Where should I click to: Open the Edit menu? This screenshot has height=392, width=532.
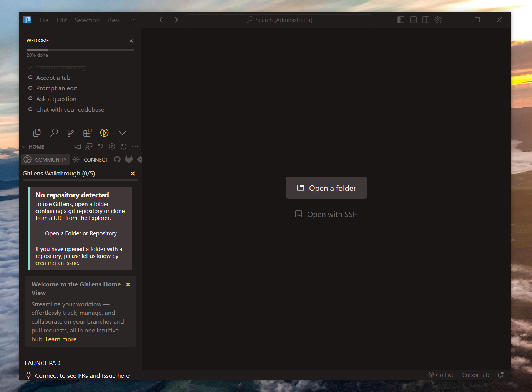pyautogui.click(x=62, y=20)
